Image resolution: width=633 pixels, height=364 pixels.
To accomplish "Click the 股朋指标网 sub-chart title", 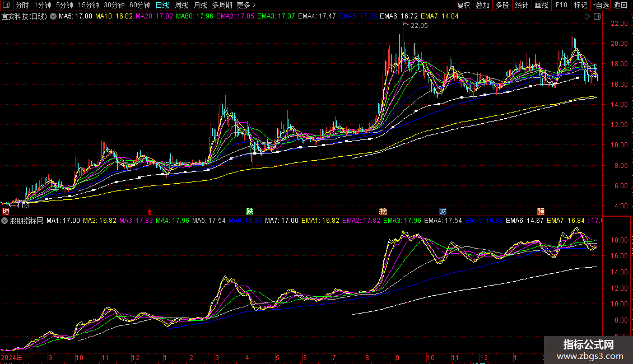I will pyautogui.click(x=27, y=221).
